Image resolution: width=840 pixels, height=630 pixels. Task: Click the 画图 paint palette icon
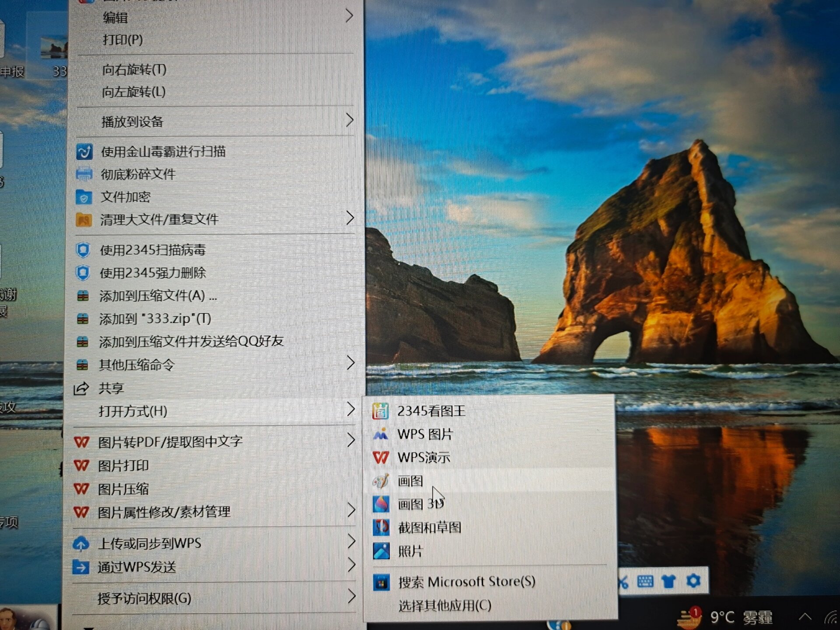(x=381, y=481)
